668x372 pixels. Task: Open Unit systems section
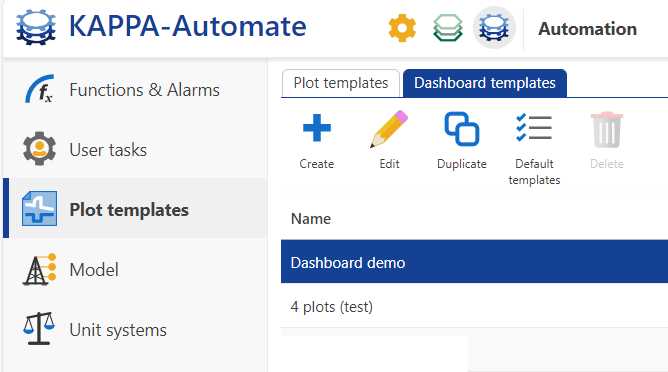[135, 329]
